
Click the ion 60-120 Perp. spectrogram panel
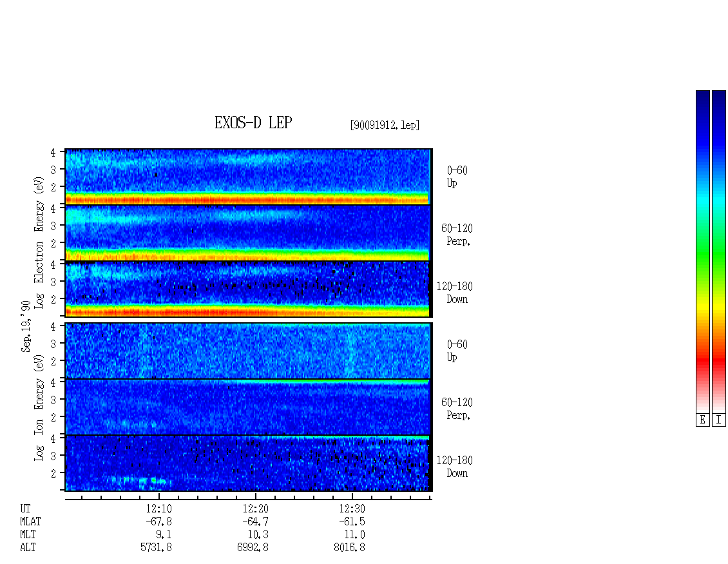[249, 407]
